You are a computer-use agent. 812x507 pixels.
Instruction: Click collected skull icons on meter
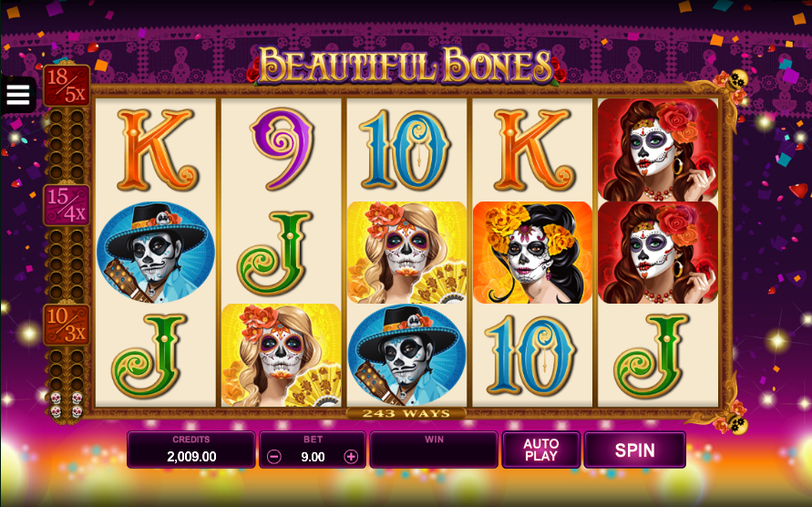67,405
